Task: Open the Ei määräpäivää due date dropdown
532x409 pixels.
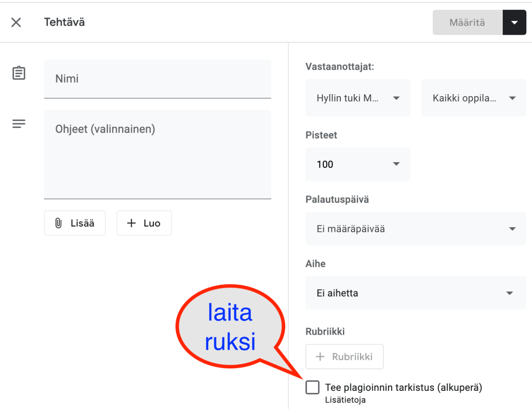Action: [x=416, y=229]
